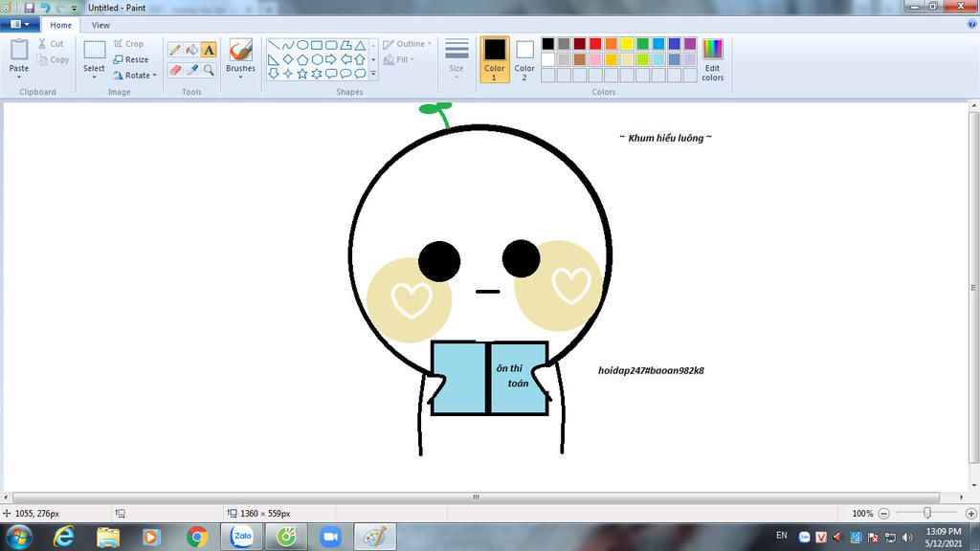Undo the last action
The image size is (980, 551).
click(x=45, y=8)
